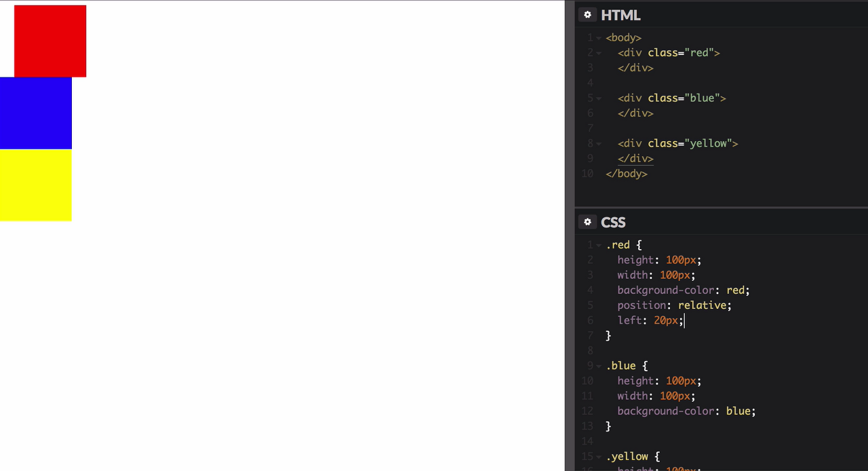Open the HTML panel settings gear
The height and width of the screenshot is (471, 868).
click(587, 15)
